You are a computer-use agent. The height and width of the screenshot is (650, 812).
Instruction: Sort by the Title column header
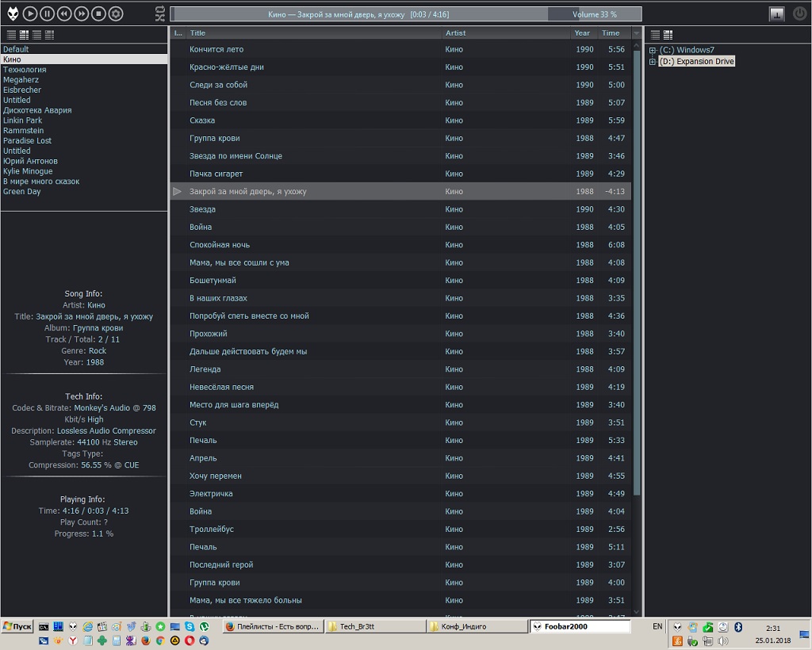coord(314,33)
